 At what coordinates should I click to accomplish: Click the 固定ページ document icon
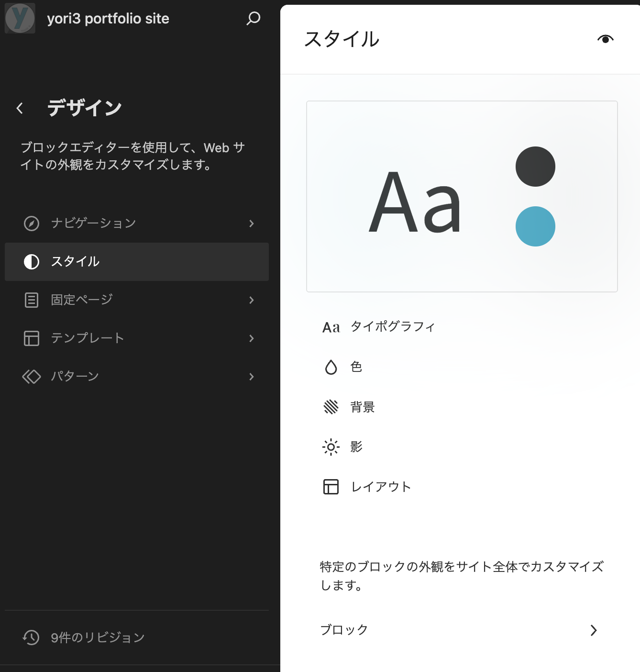(x=32, y=300)
